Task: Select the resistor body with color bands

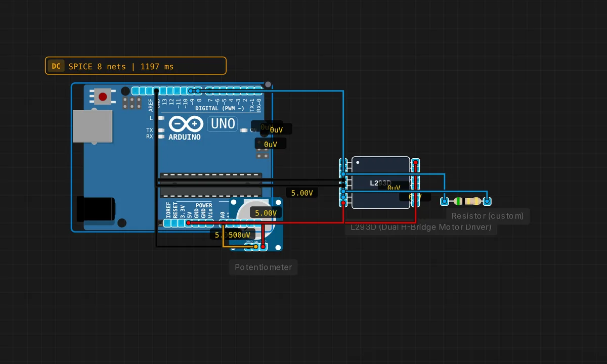Action: point(466,202)
